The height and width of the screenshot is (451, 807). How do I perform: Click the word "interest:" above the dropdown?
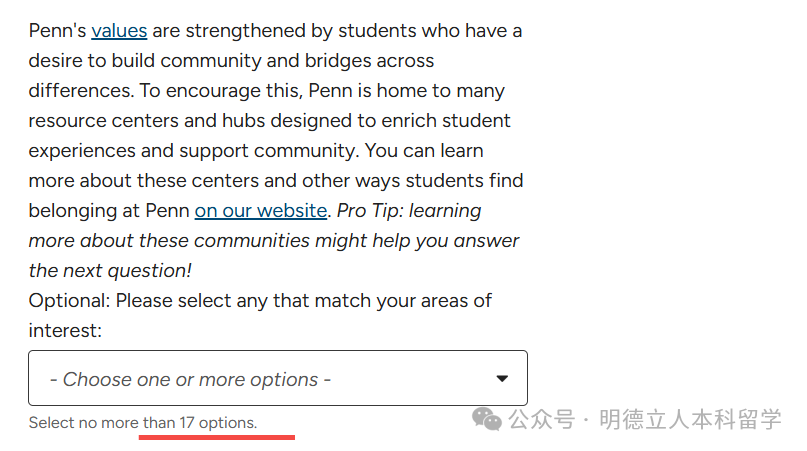[65, 331]
